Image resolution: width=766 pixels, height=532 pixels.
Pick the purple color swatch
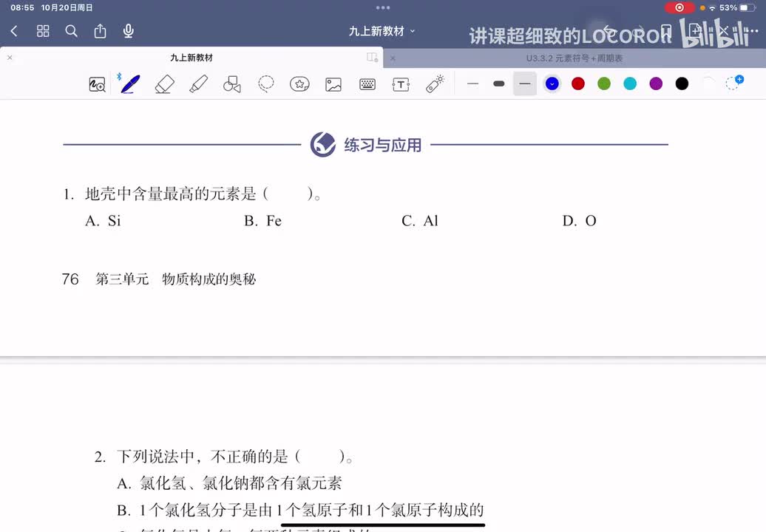[656, 84]
